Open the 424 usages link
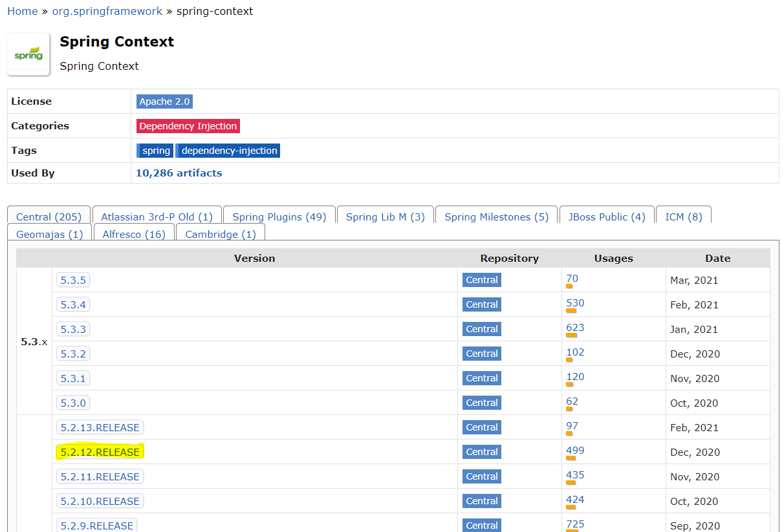 coord(575,500)
